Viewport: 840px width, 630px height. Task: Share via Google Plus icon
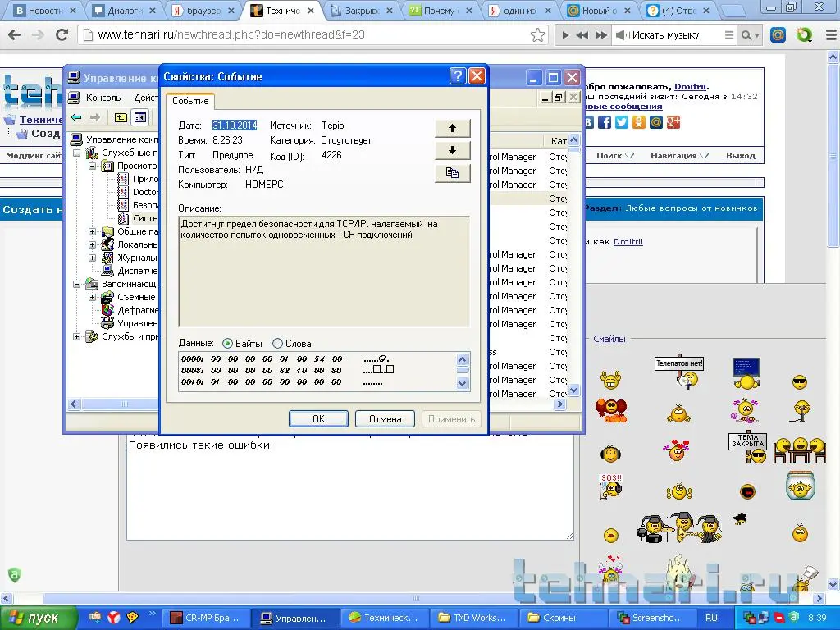pyautogui.click(x=673, y=123)
